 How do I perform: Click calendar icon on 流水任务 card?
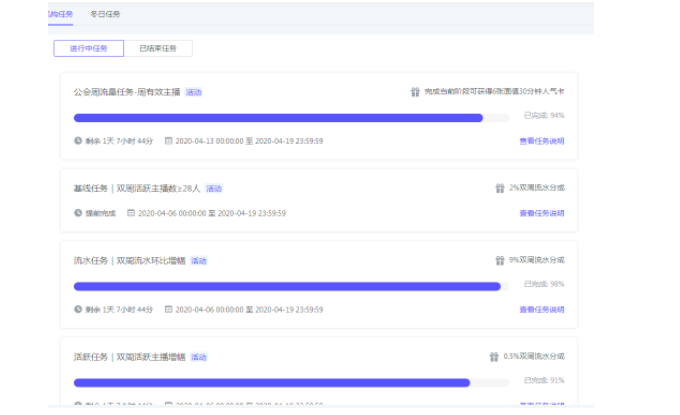coord(169,310)
